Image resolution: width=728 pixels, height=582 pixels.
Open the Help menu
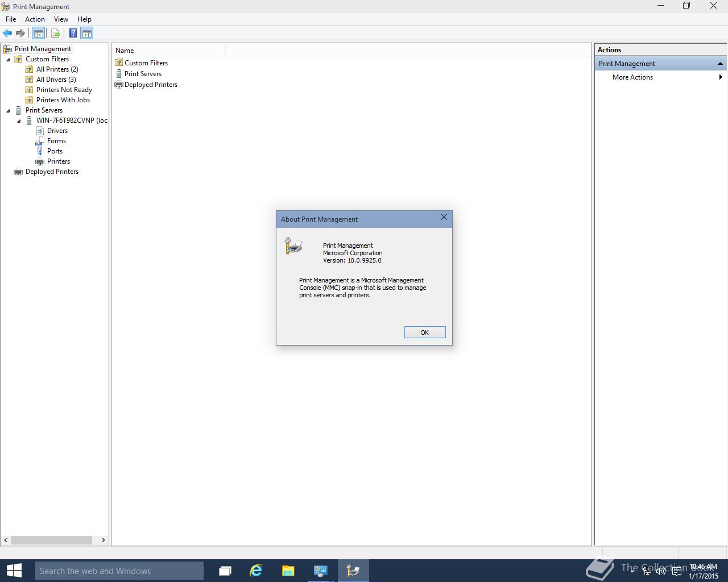coord(84,19)
